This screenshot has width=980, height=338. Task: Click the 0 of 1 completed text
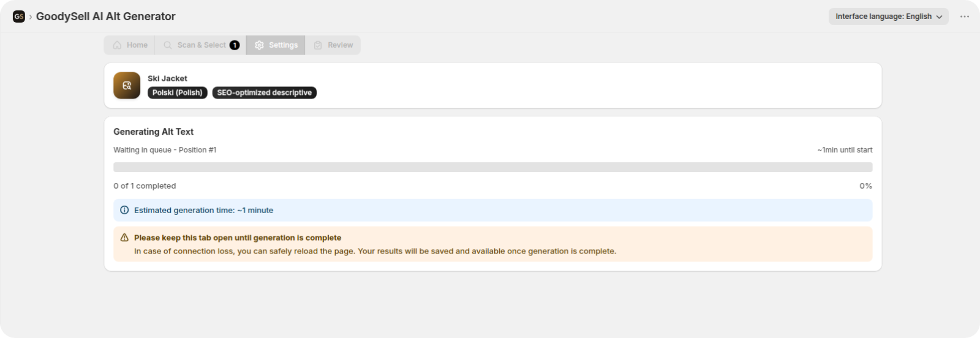point(145,186)
